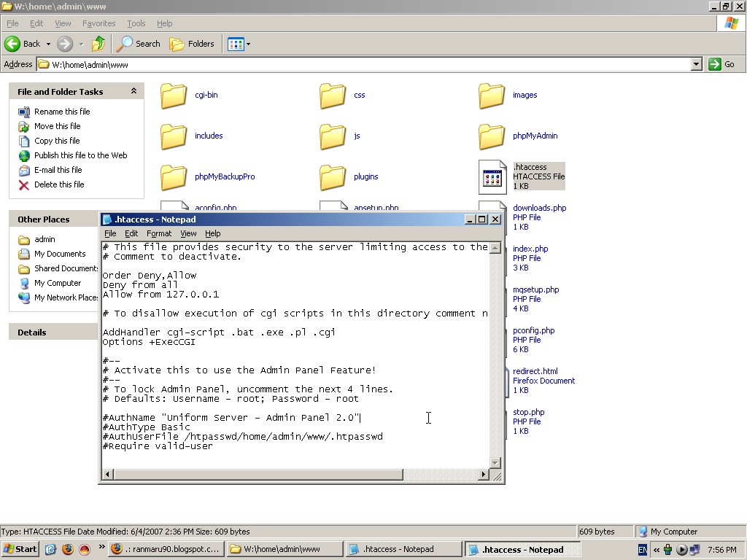Switch to the ranmaru90.blogspot taskbar button
Screen dimensions: 747x560
coord(166,549)
